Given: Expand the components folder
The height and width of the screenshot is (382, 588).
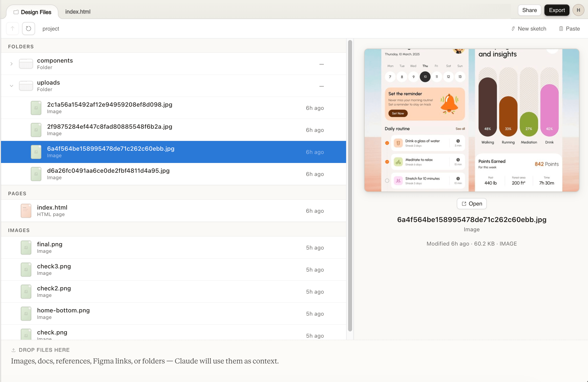Looking at the screenshot, I should pyautogui.click(x=12, y=64).
